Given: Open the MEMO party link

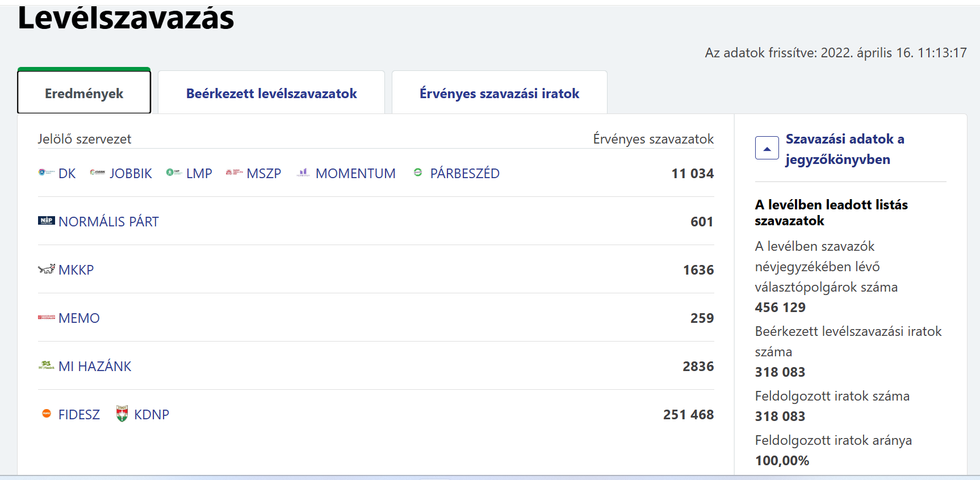Looking at the screenshot, I should tap(79, 318).
